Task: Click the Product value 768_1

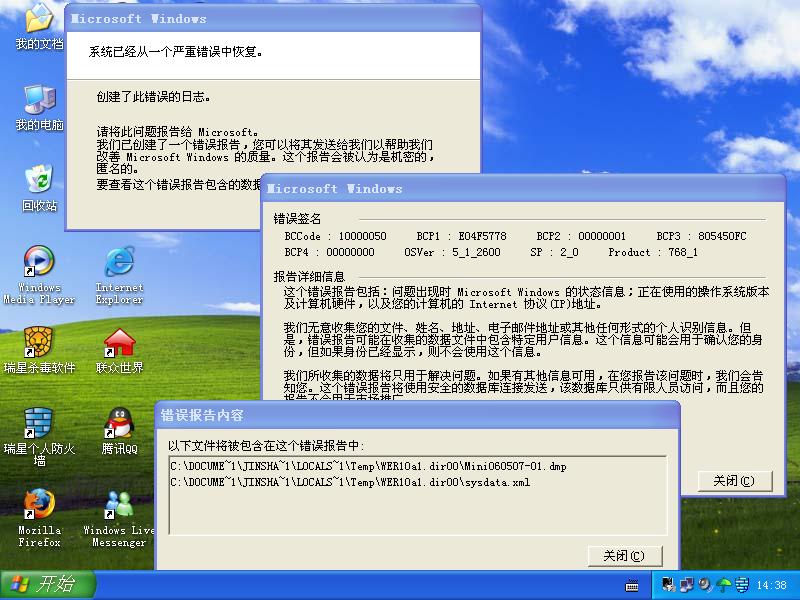Action: 683,252
